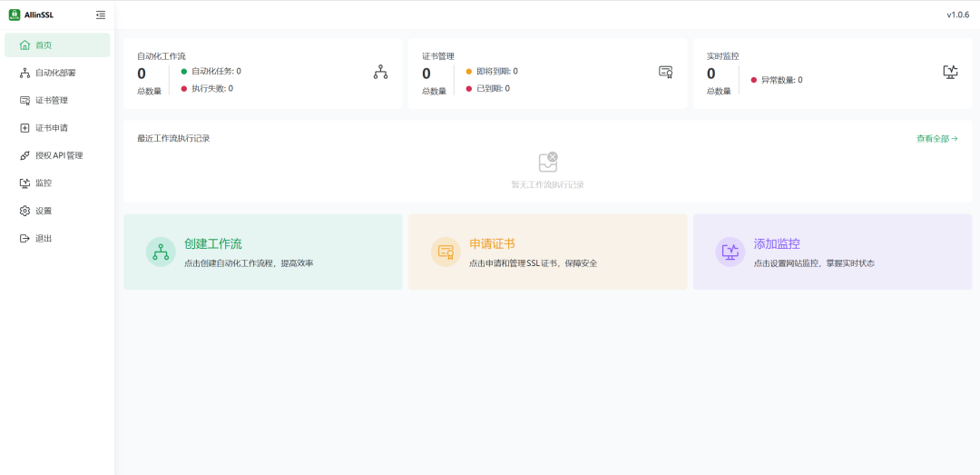Screen dimensions: 980x475
Task: Click the 自动化工作流 card title
Action: pyautogui.click(x=162, y=55)
